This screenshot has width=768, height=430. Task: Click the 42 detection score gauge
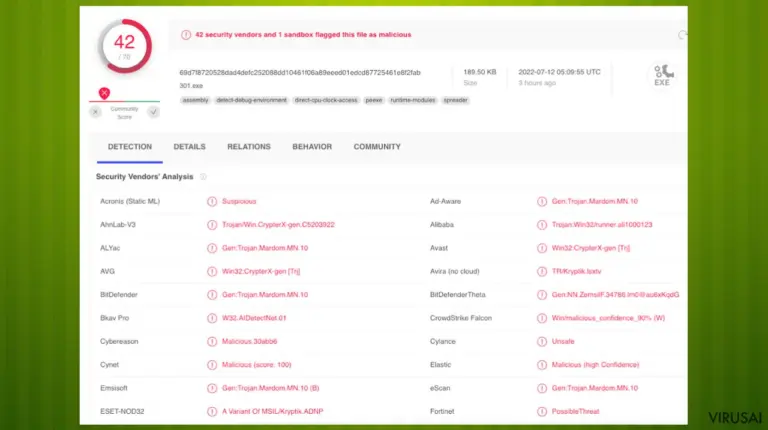[125, 46]
